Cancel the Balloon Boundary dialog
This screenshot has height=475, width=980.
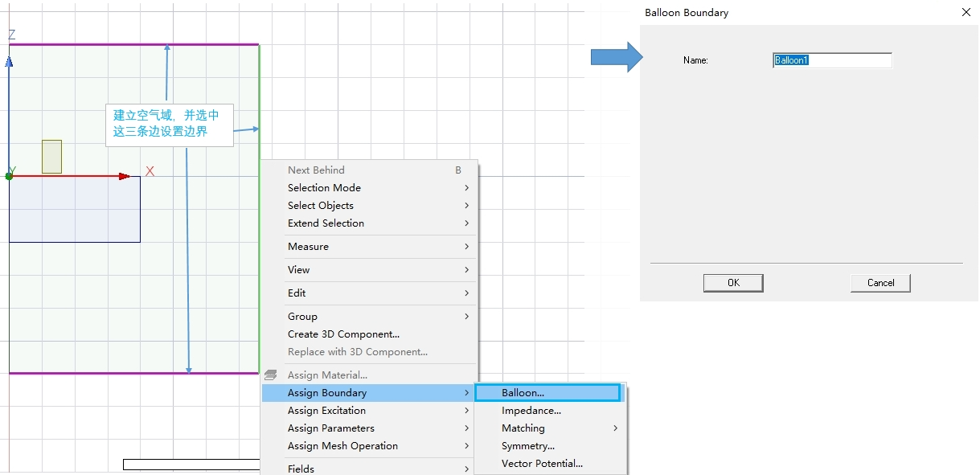tap(880, 283)
